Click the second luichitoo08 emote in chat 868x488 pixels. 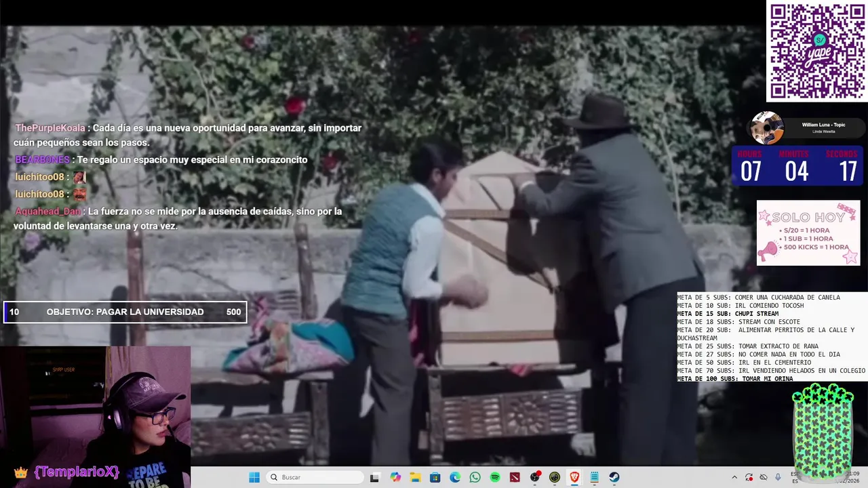tap(79, 194)
